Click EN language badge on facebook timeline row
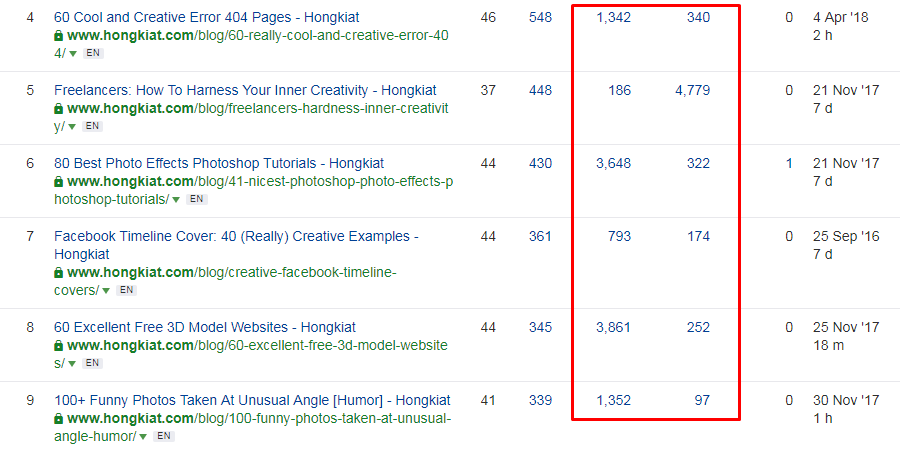 click(x=126, y=290)
